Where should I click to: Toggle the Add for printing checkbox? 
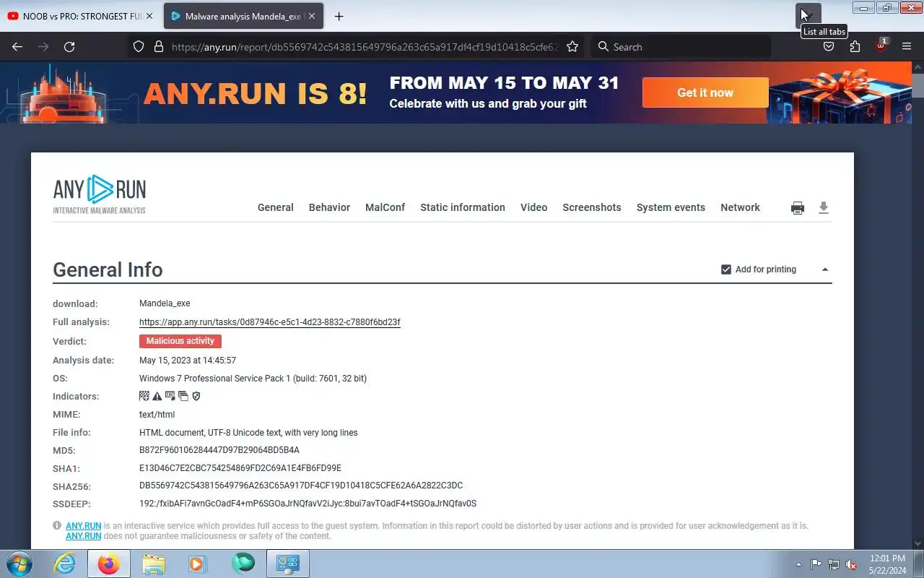(x=726, y=269)
